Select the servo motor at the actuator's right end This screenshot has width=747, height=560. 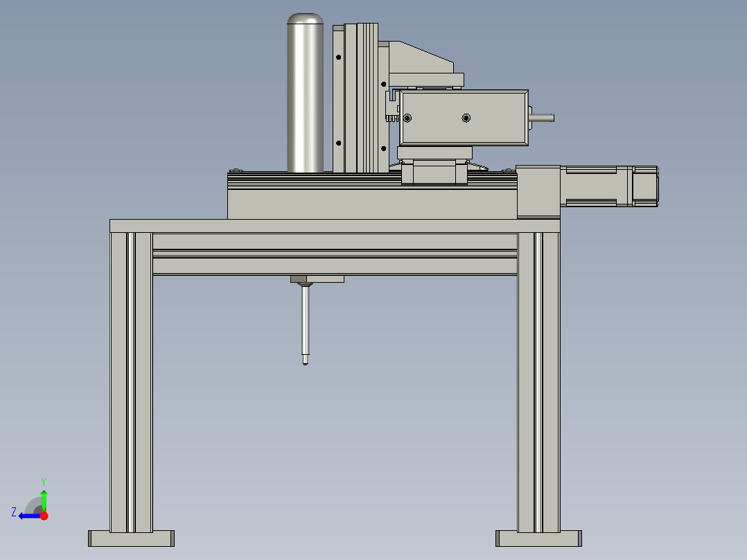(609, 186)
